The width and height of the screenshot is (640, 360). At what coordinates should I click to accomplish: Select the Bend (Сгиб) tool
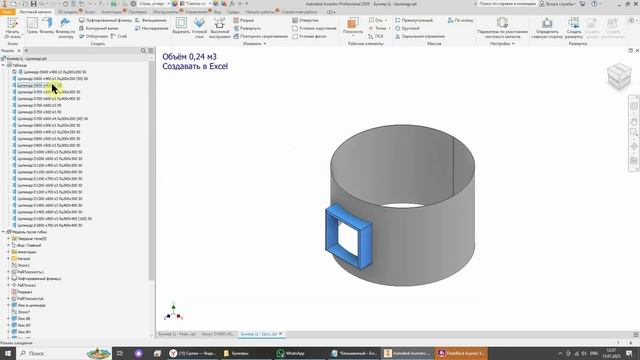point(119,36)
